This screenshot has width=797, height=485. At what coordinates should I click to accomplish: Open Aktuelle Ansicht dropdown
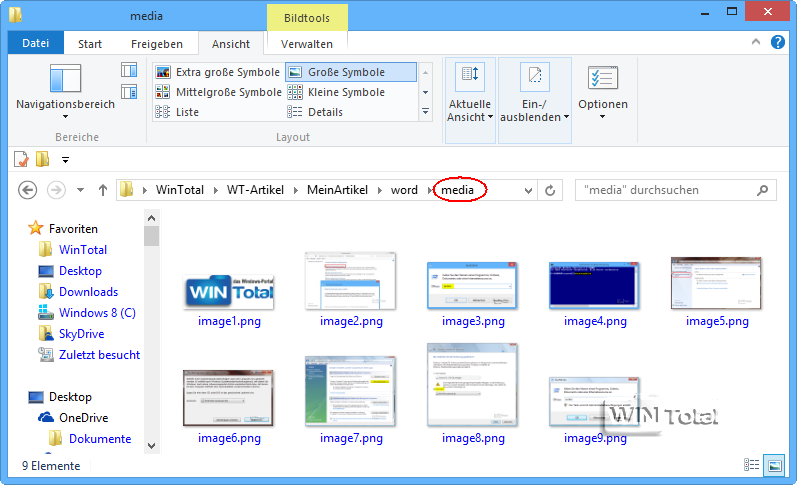pyautogui.click(x=470, y=100)
